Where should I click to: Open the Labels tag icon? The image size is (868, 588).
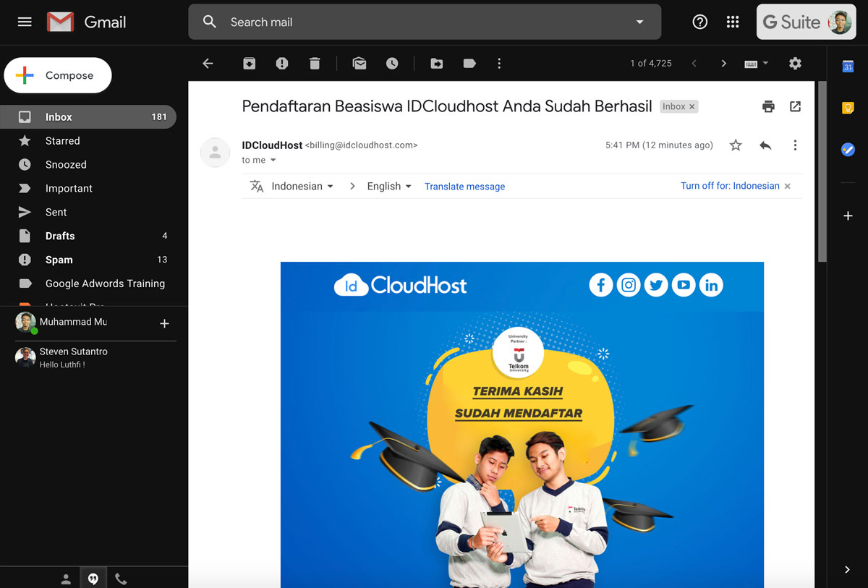tap(469, 64)
